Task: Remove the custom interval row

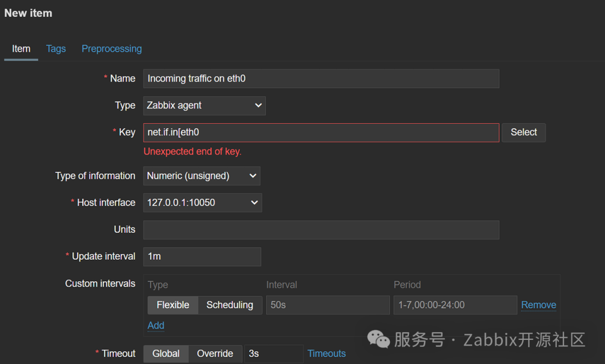Action: tap(538, 305)
